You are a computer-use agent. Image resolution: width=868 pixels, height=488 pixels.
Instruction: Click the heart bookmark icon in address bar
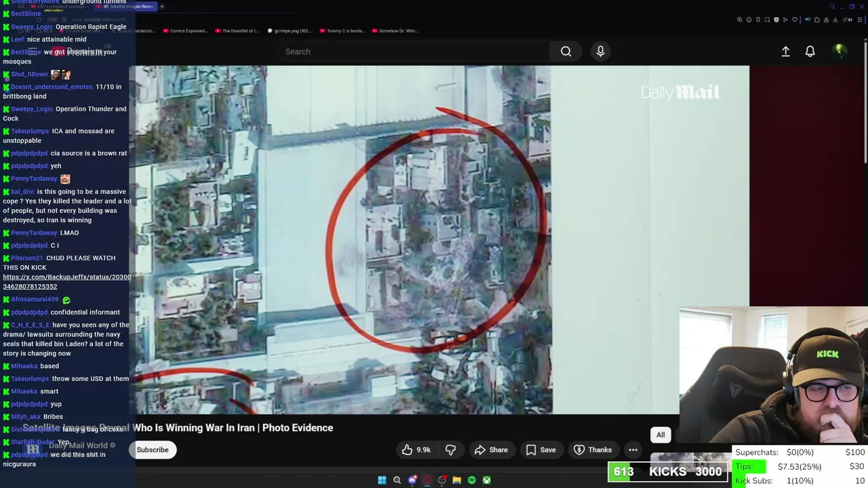coord(795,20)
